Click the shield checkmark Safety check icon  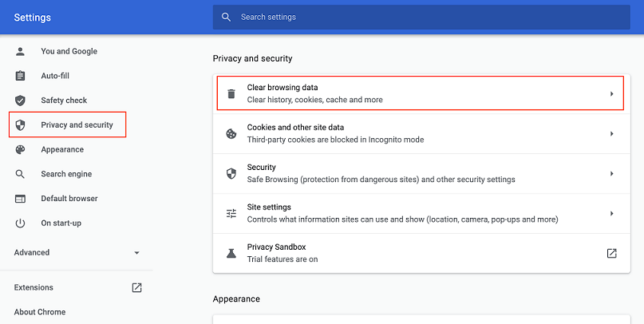(x=20, y=101)
